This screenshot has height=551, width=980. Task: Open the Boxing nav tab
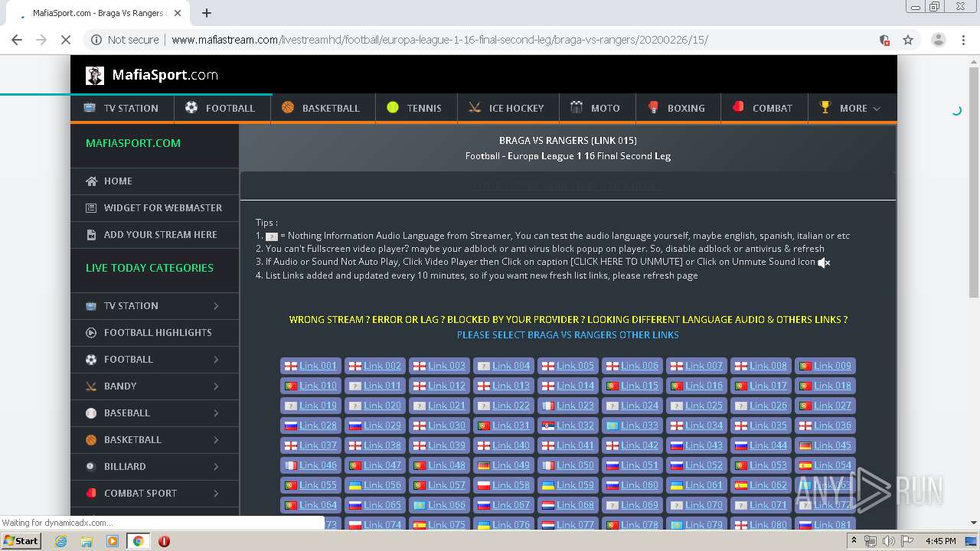(x=678, y=108)
